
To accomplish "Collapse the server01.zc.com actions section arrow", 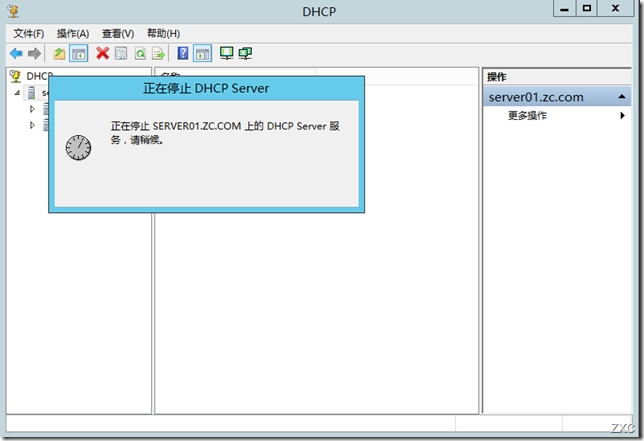I will 622,97.
